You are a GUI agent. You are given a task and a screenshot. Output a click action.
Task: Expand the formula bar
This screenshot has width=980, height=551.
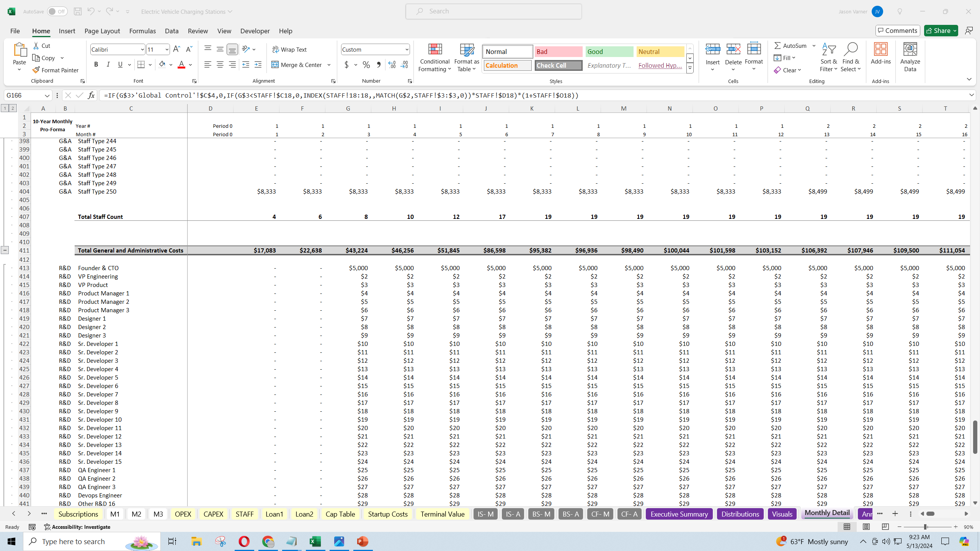point(972,95)
